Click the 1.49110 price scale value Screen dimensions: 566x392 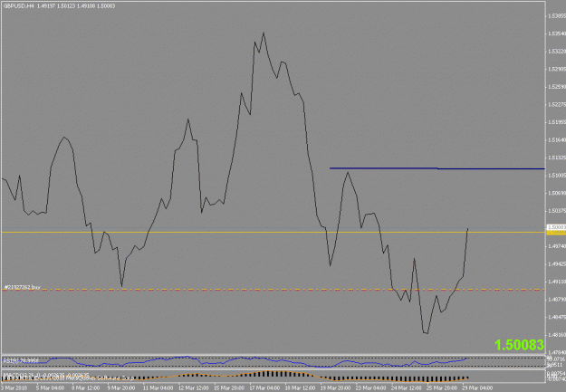pyautogui.click(x=557, y=282)
